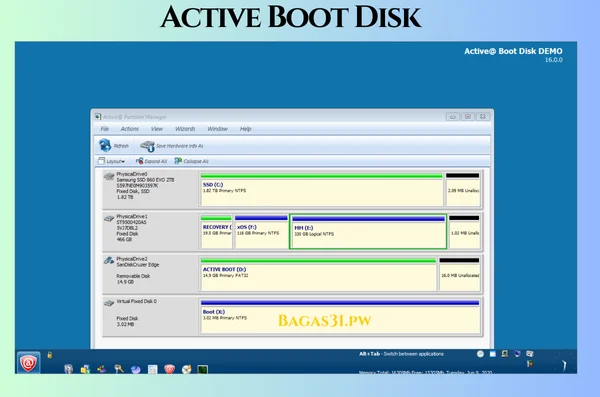Image resolution: width=600 pixels, height=397 pixels.
Task: Click the white circle system tray icon
Action: pos(480,354)
